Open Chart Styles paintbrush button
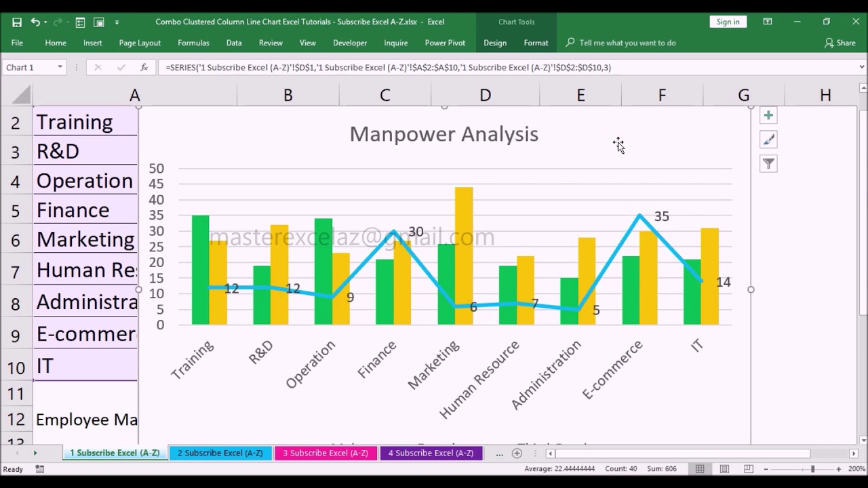The image size is (868, 488). [x=768, y=140]
